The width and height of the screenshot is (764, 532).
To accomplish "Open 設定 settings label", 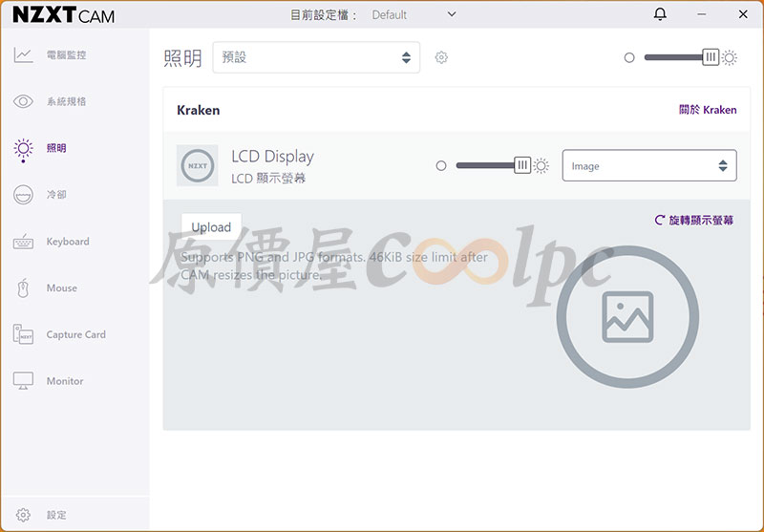I will pyautogui.click(x=56, y=515).
